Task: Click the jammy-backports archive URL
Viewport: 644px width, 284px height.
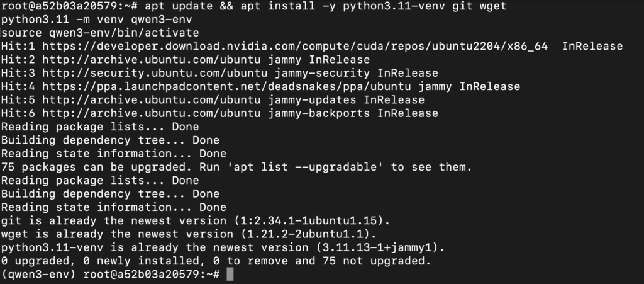Action: (151, 113)
